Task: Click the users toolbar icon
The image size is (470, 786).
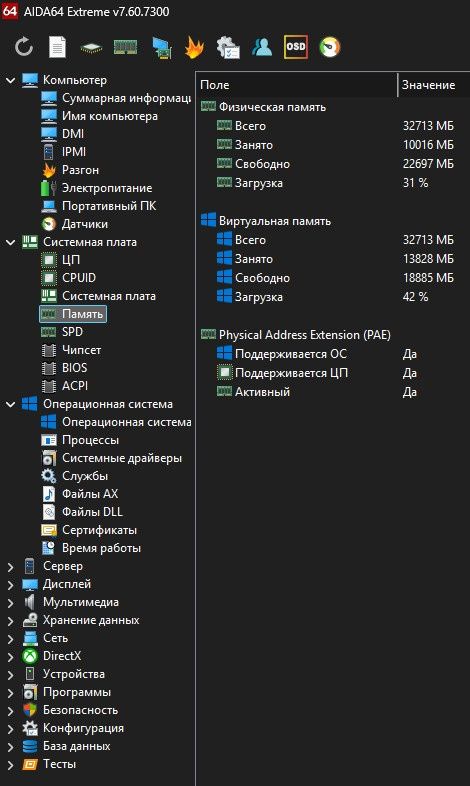Action: tap(262, 47)
